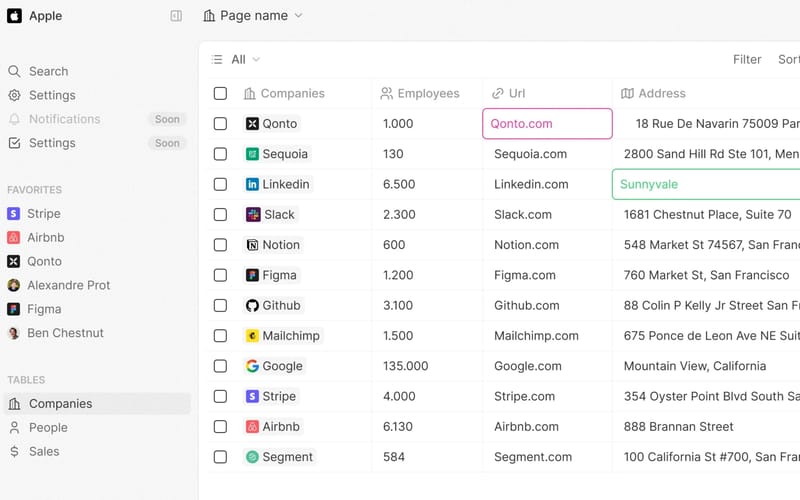This screenshot has height=500, width=800.
Task: Click the person icon beside People
Action: [14, 428]
